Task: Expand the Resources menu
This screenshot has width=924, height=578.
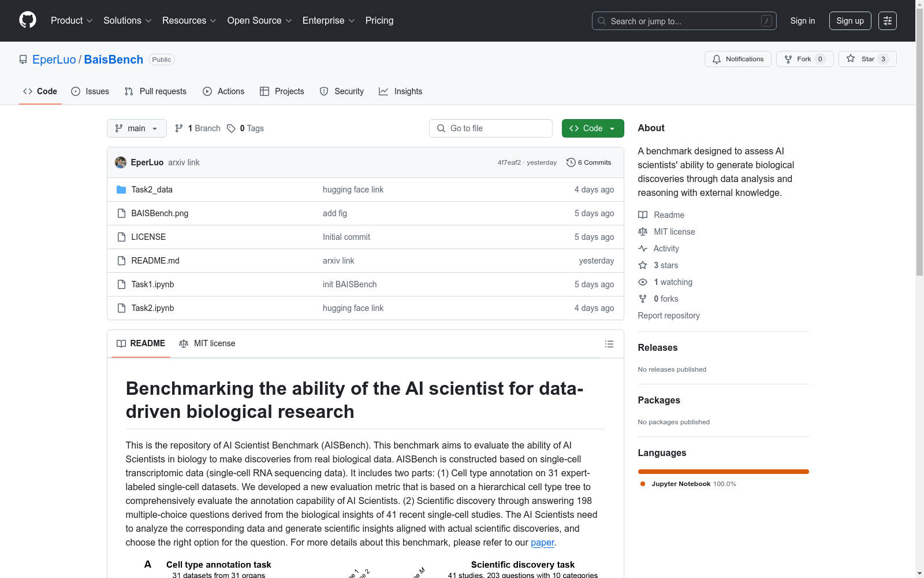Action: pyautogui.click(x=189, y=21)
